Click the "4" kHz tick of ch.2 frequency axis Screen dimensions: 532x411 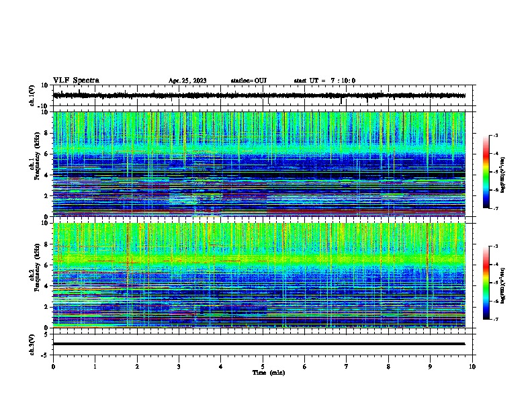(46, 286)
